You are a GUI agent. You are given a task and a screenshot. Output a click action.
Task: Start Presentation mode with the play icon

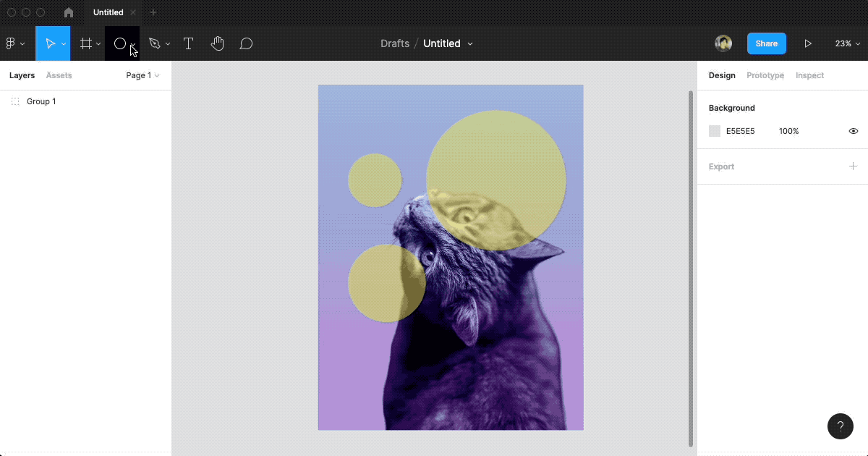[x=808, y=43]
